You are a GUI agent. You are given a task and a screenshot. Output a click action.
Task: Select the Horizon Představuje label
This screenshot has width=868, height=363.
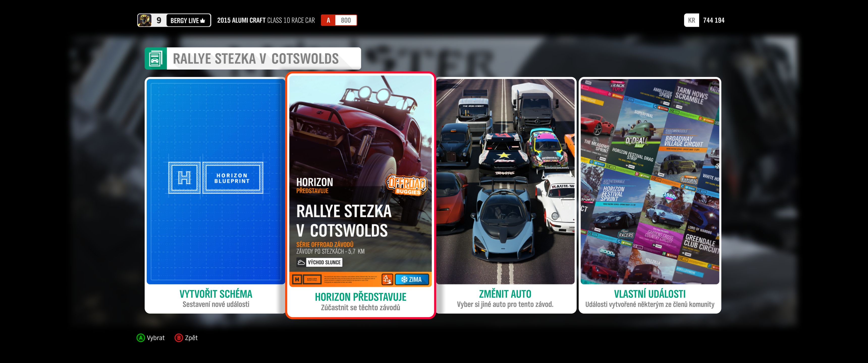(361, 297)
